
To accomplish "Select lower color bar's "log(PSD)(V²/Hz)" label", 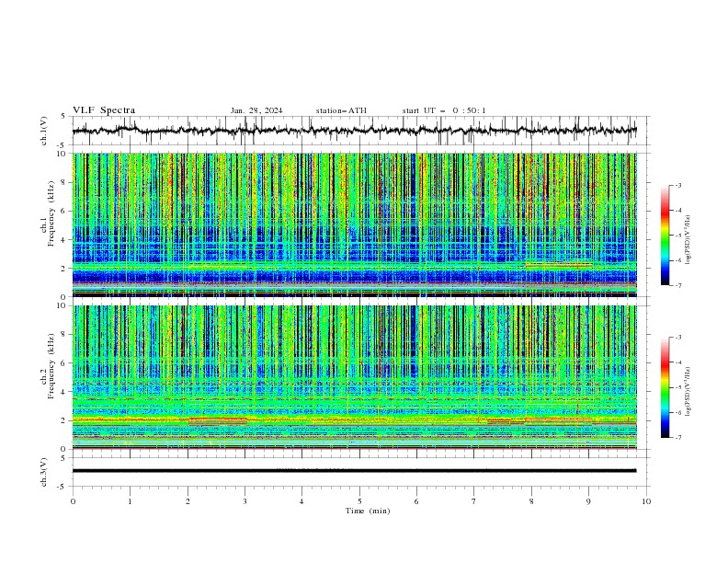I will [x=688, y=392].
